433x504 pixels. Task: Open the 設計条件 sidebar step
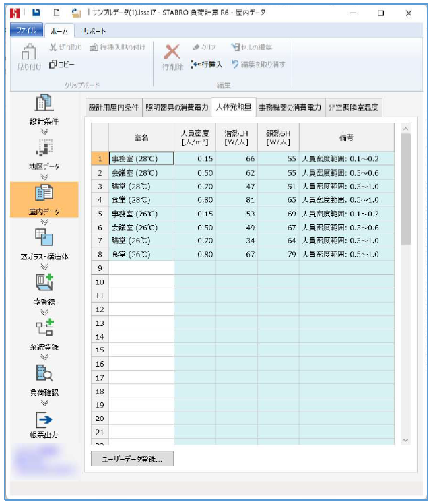(x=44, y=110)
